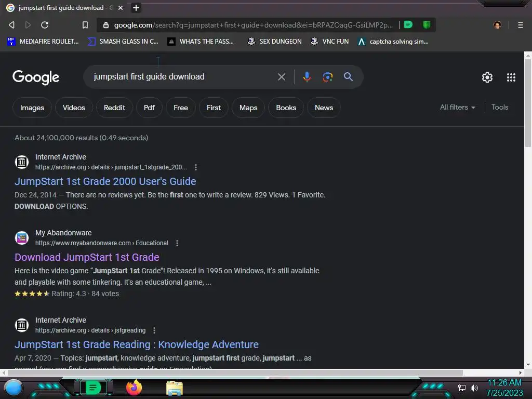Open JumpStart 1st Grade 2000 User's Guide result
Screen dimensions: 532x399
105,181
